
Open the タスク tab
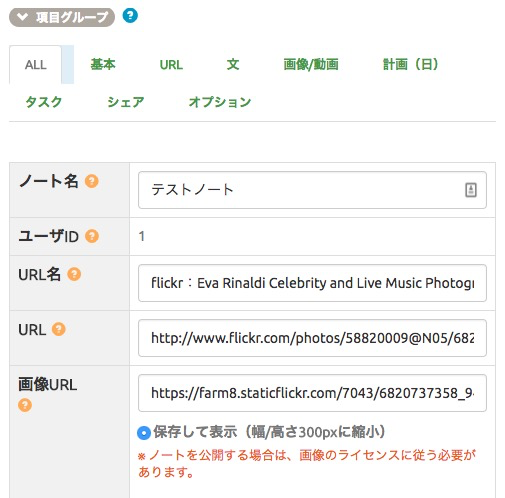44,102
